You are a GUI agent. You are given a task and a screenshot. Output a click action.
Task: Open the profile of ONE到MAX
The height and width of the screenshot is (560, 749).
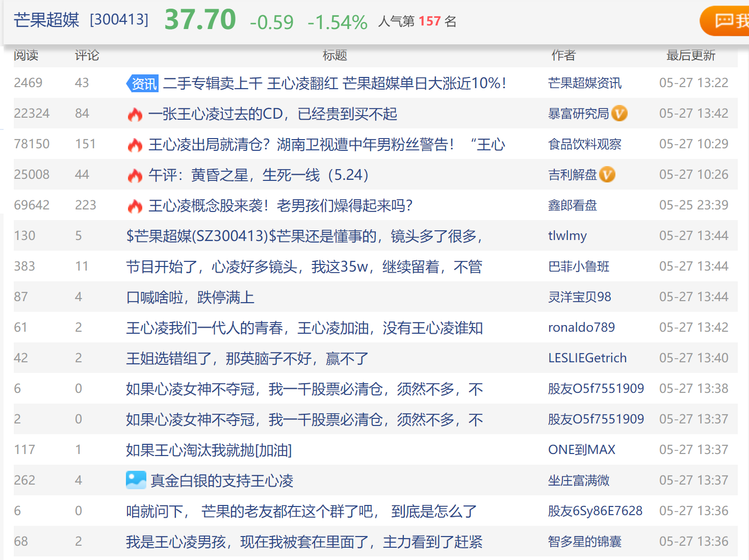pyautogui.click(x=582, y=450)
